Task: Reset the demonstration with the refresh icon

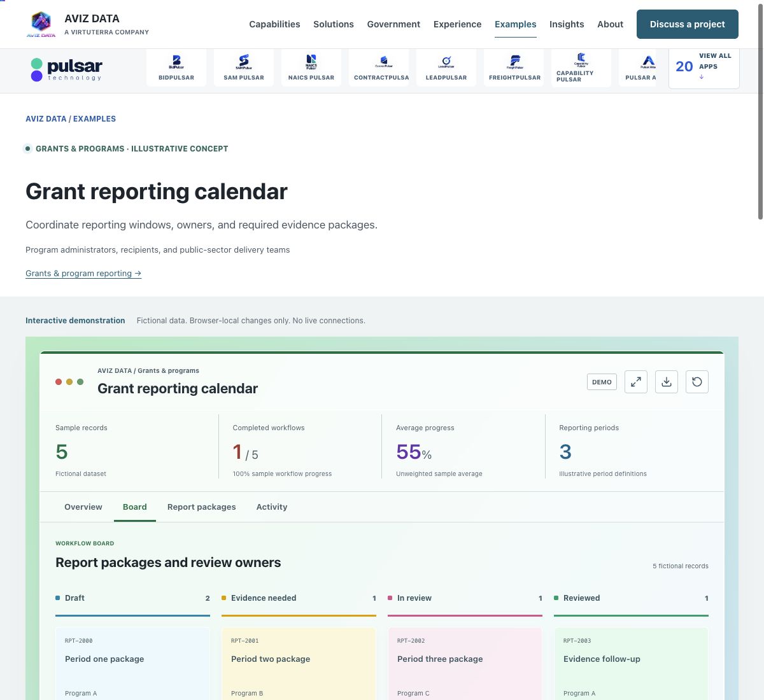Action: coord(697,382)
